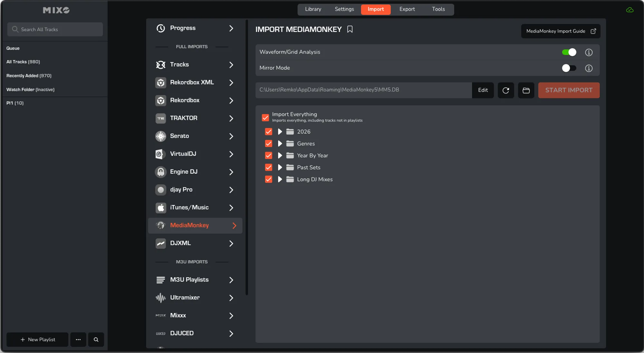
Task: Click the Mixxx logo icon
Action: click(161, 316)
